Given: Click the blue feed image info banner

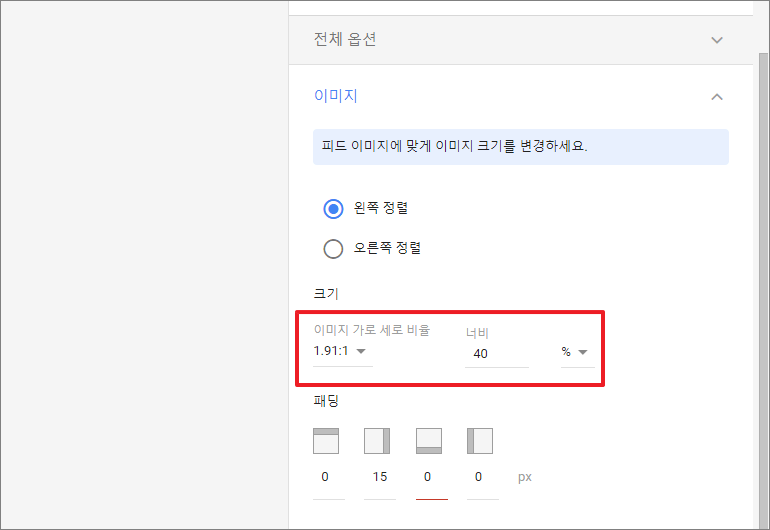Looking at the screenshot, I should (521, 147).
